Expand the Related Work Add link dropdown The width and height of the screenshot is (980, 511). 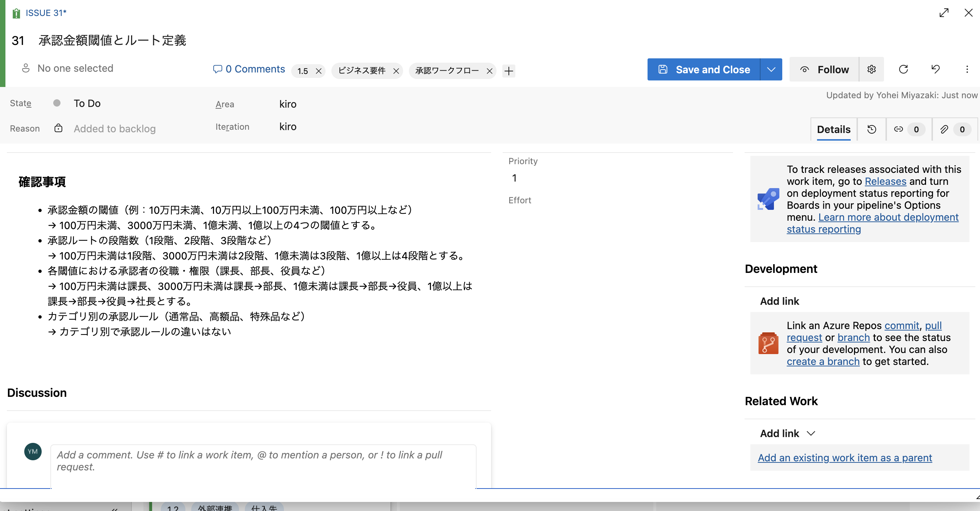pyautogui.click(x=811, y=433)
